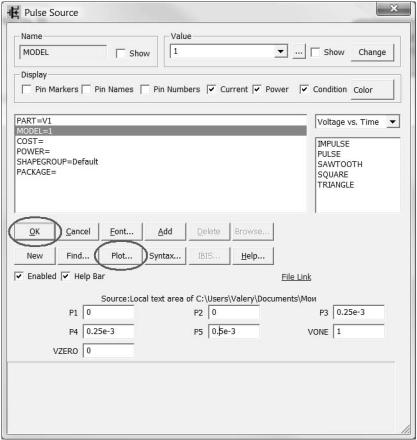Click the resize grip at dialog corner
Screen dimensions: 417x440
[406, 429]
